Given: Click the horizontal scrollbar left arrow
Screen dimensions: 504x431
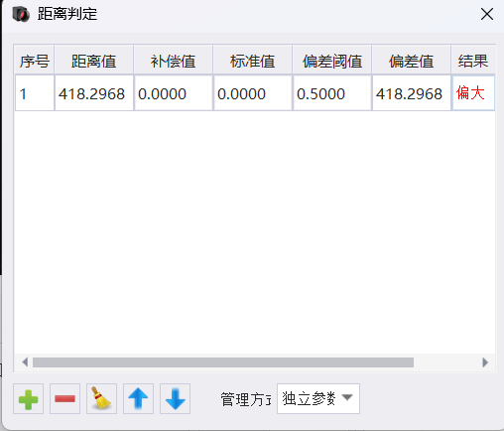Looking at the screenshot, I should (25, 362).
